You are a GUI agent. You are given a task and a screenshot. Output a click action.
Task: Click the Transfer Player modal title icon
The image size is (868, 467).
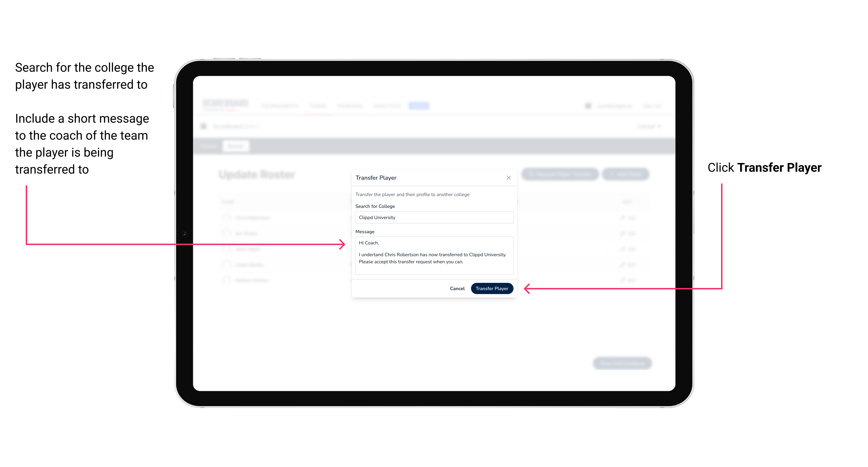coord(508,178)
